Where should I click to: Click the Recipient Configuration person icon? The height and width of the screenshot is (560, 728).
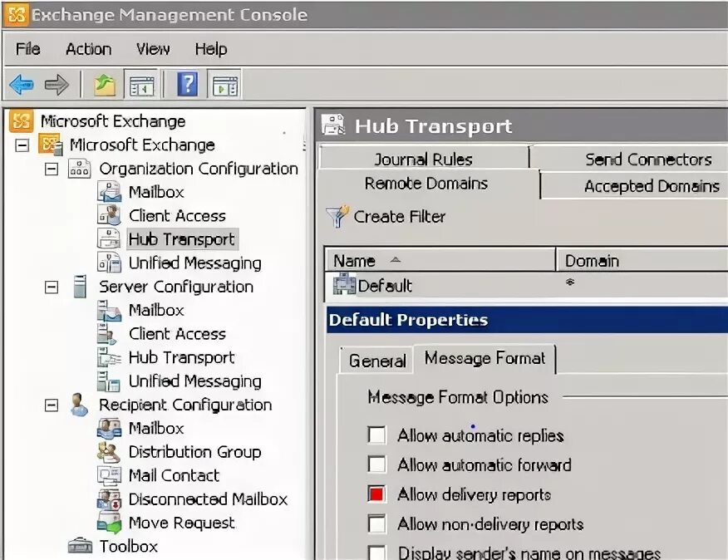pos(79,405)
